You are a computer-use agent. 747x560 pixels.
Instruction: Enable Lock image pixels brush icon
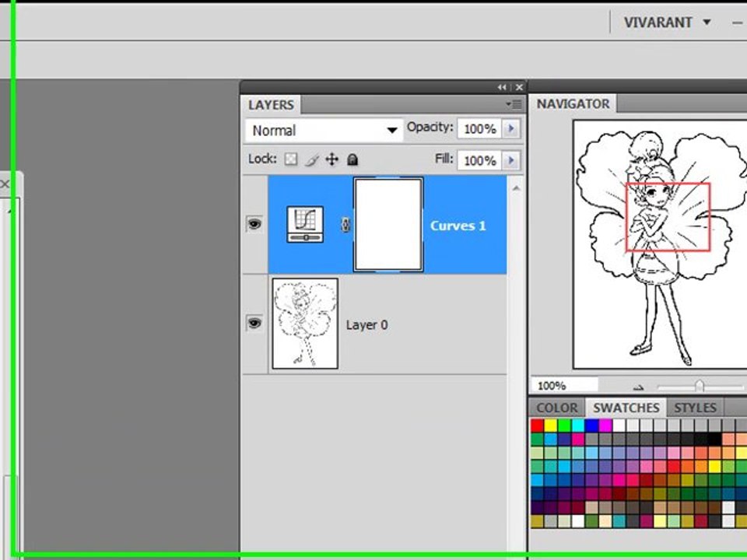coord(311,159)
